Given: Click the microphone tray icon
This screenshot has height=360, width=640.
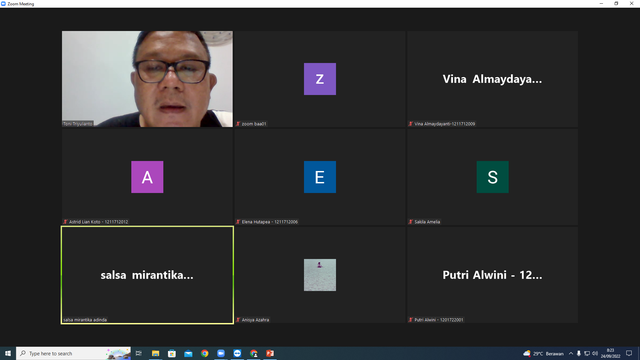Looking at the screenshot, I should (x=579, y=353).
